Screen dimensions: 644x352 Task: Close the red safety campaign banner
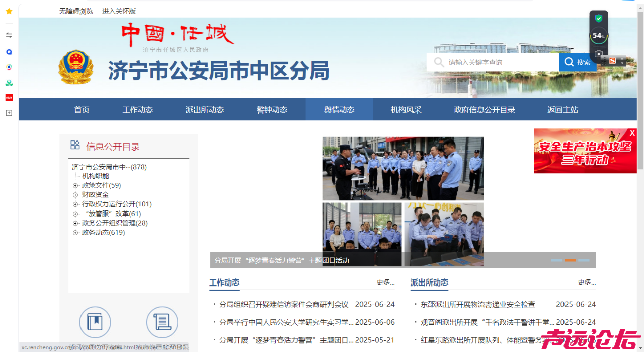[x=632, y=133]
